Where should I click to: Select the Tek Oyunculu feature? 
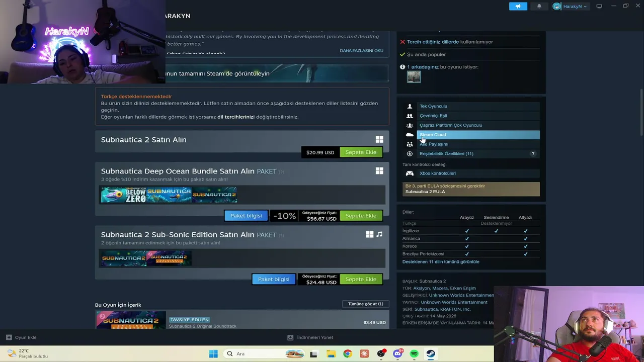[x=478, y=106]
